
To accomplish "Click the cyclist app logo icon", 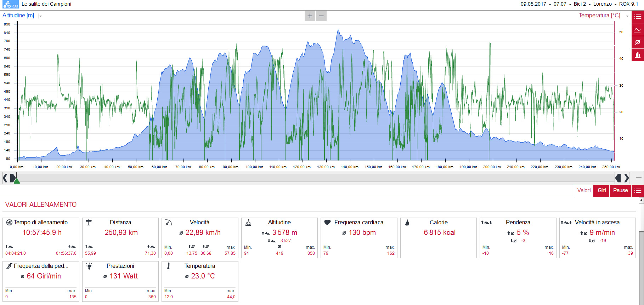I will pyautogui.click(x=10, y=5).
